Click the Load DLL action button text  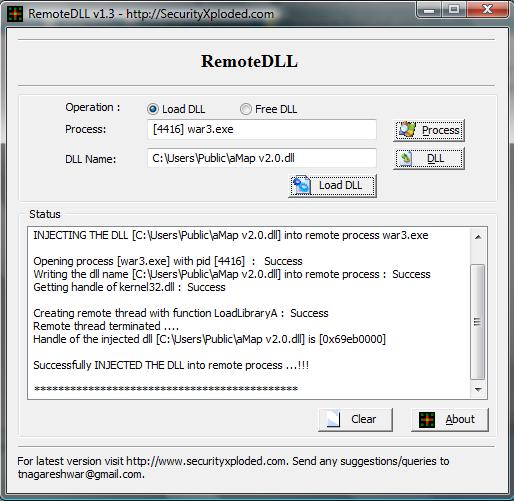click(x=340, y=185)
